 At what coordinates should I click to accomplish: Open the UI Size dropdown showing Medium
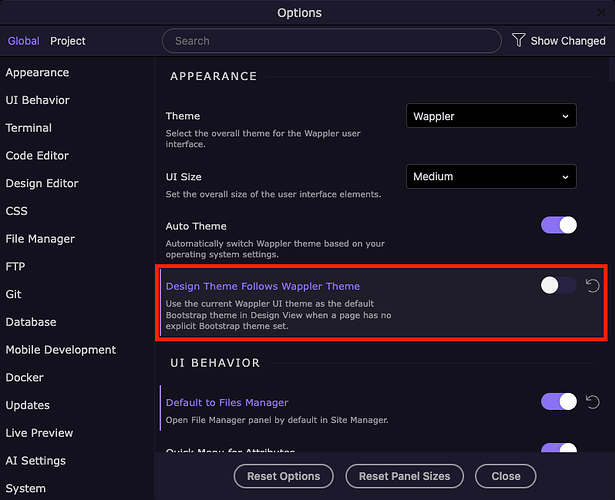pos(491,177)
